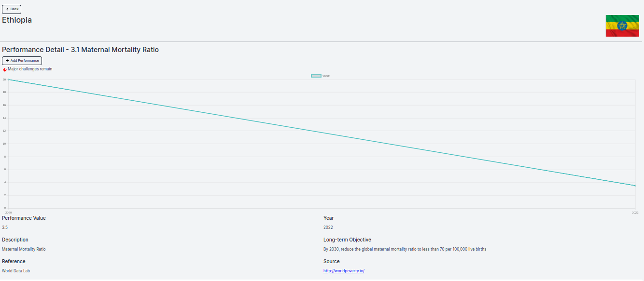This screenshot has width=644, height=281.
Task: Click the 2022 x-axis label
Action: coord(635,213)
